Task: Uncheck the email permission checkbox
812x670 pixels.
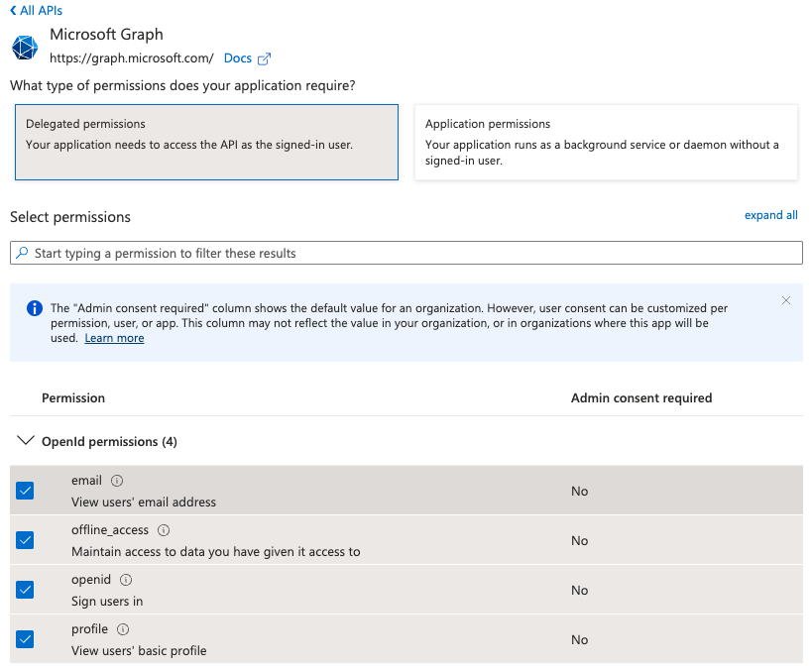Action: pyautogui.click(x=25, y=491)
